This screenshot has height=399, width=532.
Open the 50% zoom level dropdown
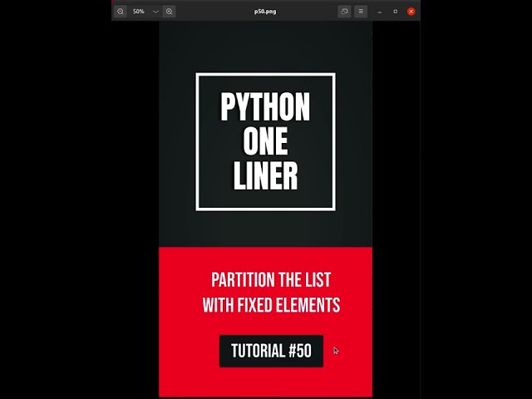click(x=155, y=12)
